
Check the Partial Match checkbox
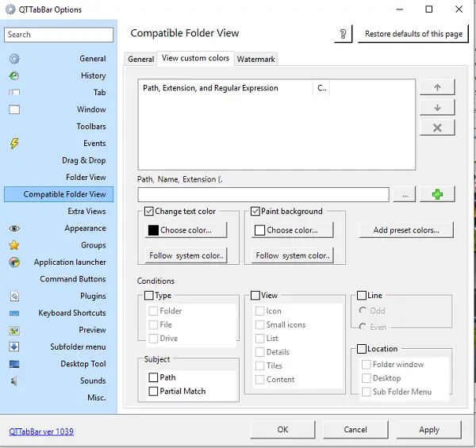click(153, 391)
